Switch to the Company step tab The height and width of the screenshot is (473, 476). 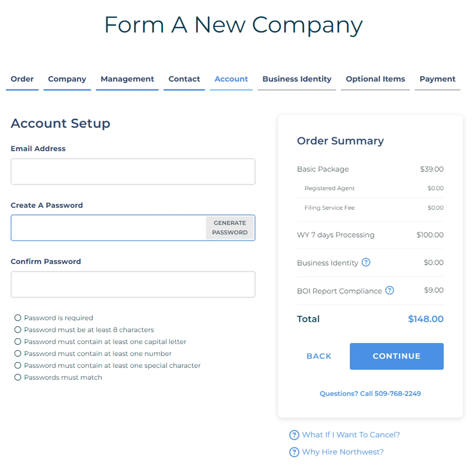tap(67, 79)
